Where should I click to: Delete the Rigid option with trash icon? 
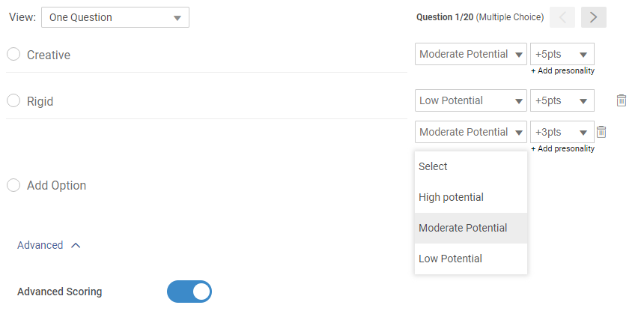(621, 100)
